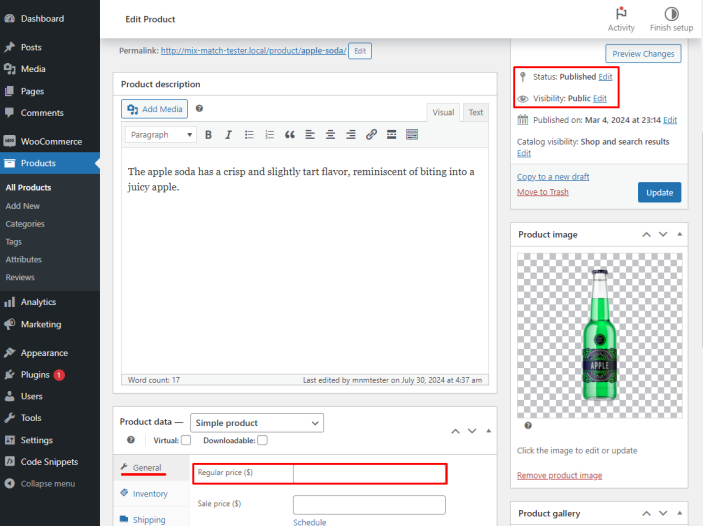Insert or edit link
Viewport: 703px width, 526px height.
371,135
